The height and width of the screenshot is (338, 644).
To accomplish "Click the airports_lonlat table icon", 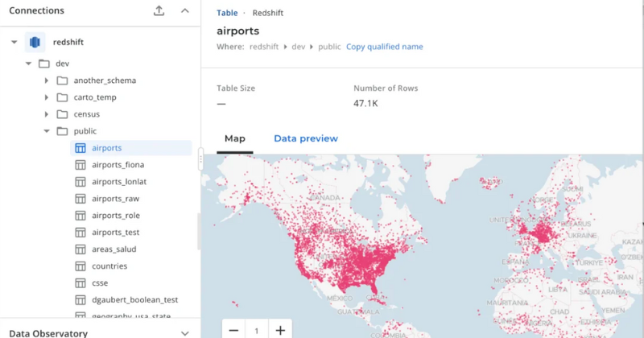I will [80, 182].
